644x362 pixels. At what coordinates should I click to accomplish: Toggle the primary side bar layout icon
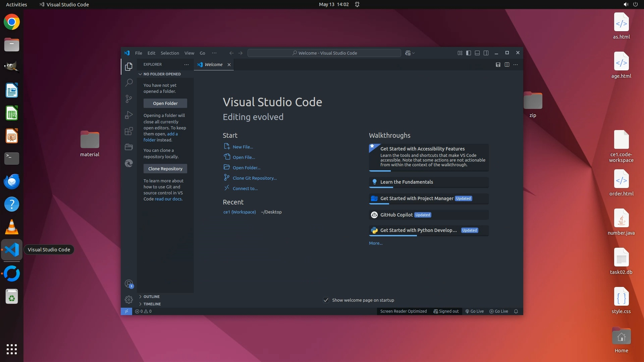point(469,53)
